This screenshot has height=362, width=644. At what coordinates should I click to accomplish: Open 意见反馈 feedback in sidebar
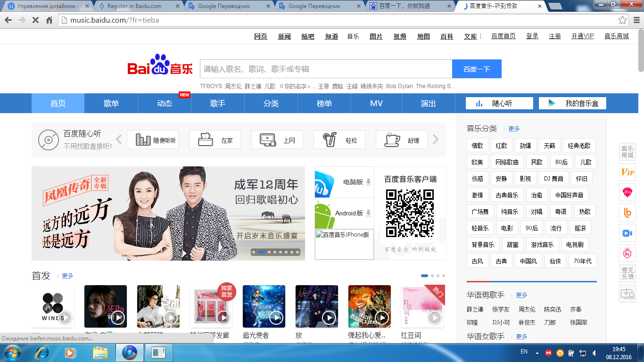click(x=627, y=273)
